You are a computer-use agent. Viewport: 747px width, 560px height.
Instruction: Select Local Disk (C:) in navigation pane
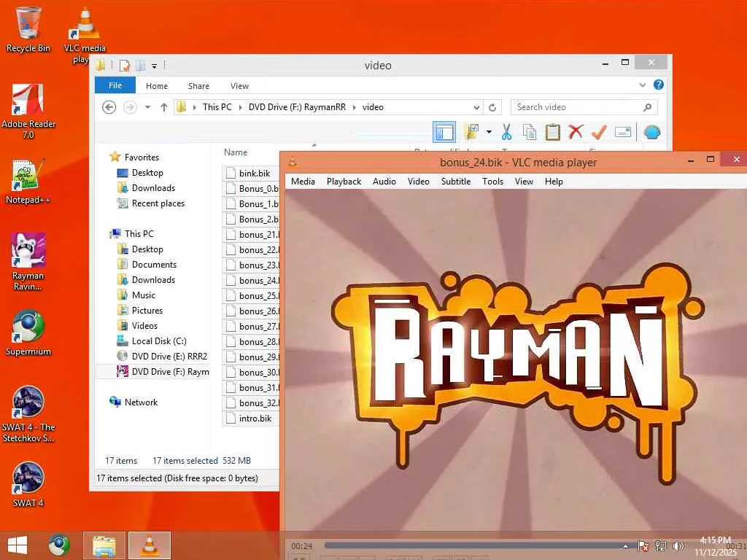159,341
